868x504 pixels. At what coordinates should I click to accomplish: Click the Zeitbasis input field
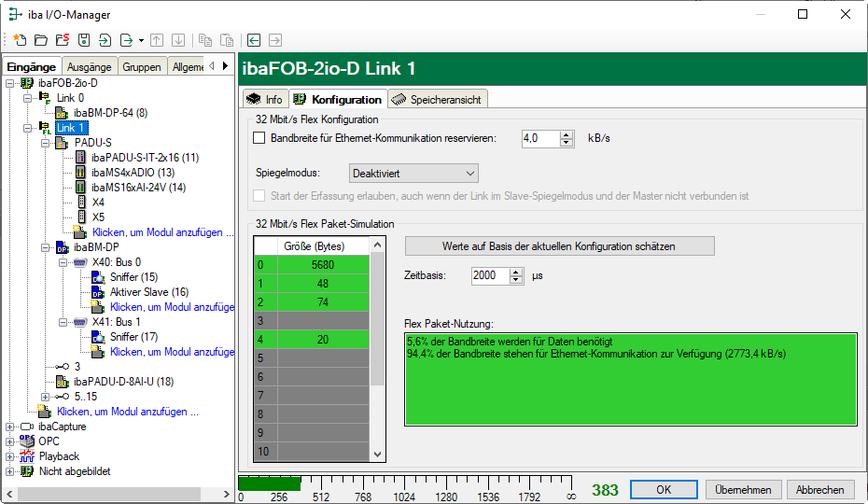[x=490, y=276]
